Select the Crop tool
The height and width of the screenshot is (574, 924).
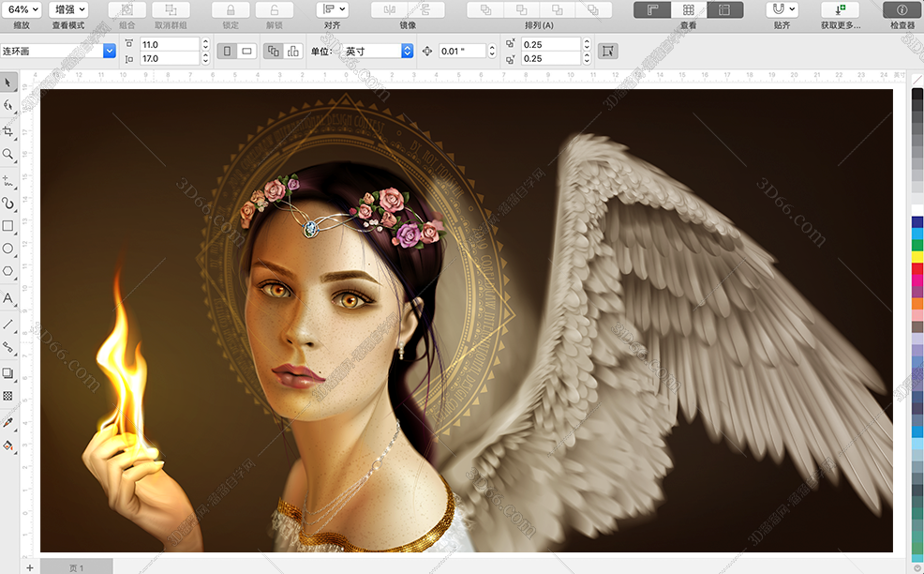pos(8,130)
